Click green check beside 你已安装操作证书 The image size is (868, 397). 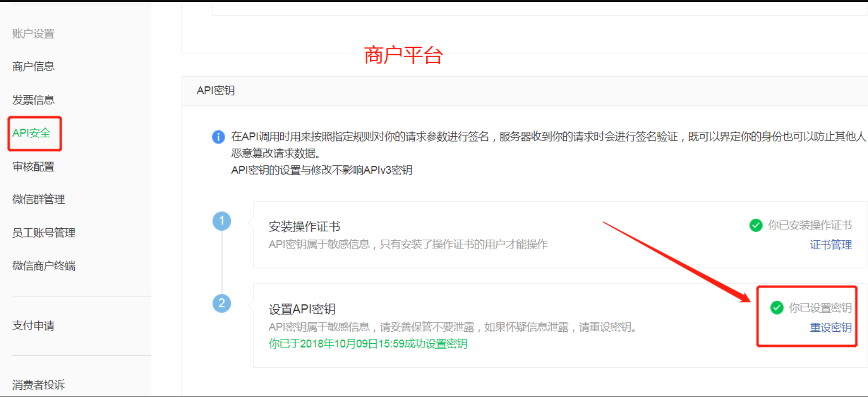click(756, 225)
